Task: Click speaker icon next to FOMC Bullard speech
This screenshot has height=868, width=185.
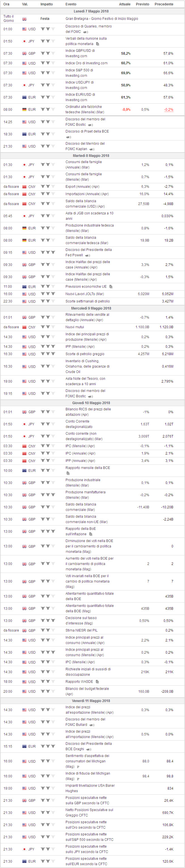Action: click(91, 725)
